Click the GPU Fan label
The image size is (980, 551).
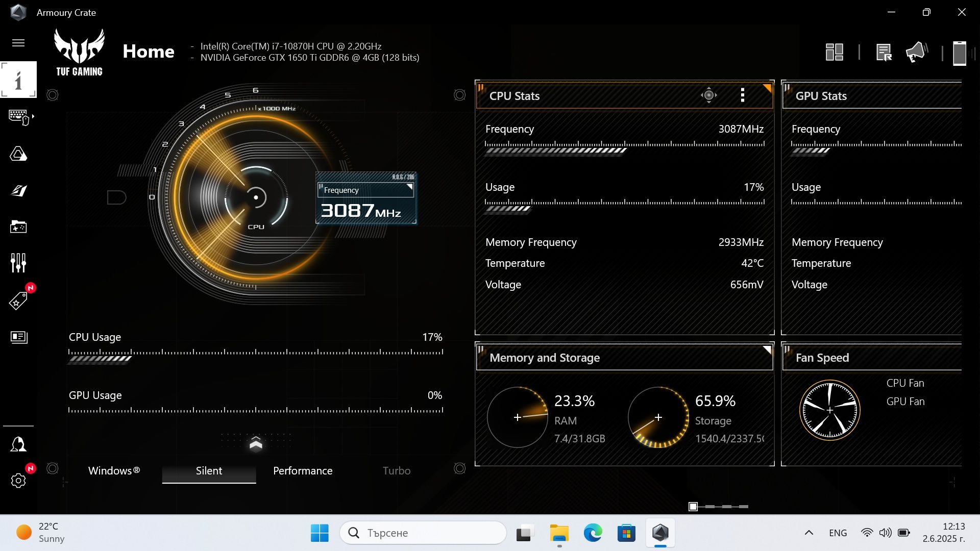tap(905, 402)
